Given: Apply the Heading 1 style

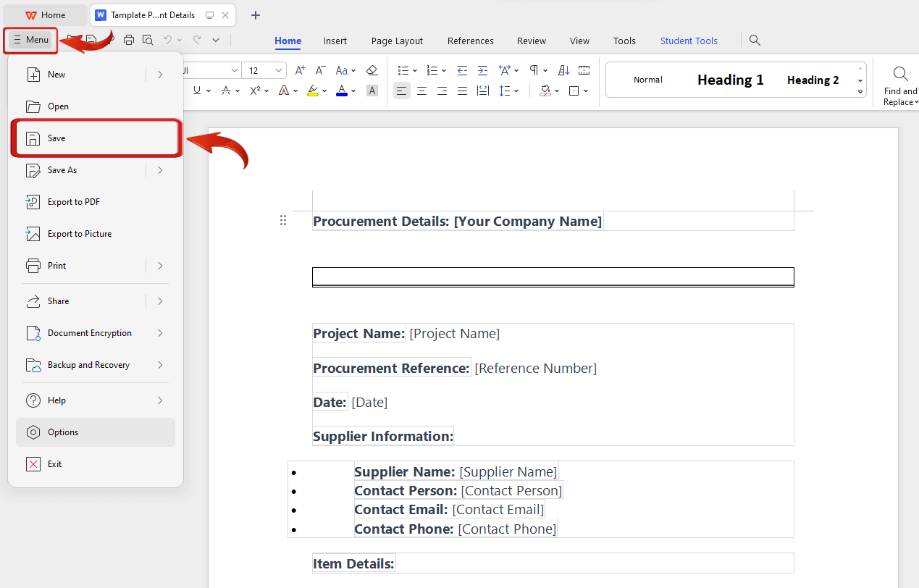Looking at the screenshot, I should [730, 80].
